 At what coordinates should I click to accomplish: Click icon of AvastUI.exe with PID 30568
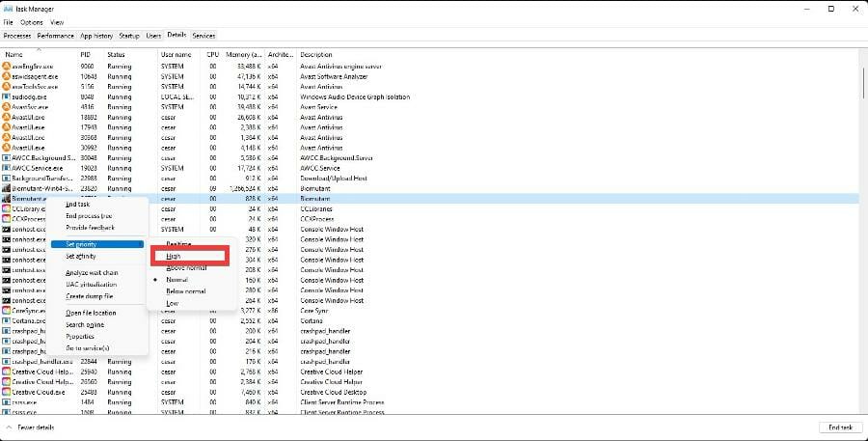pos(7,137)
